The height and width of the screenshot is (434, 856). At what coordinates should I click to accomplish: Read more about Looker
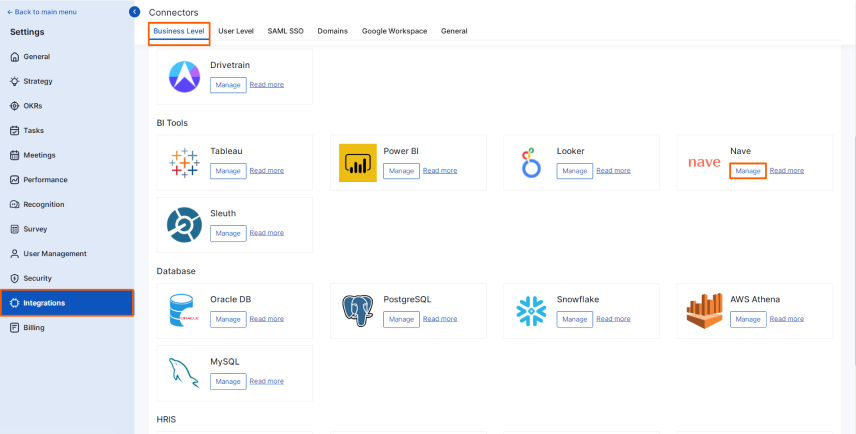(613, 170)
